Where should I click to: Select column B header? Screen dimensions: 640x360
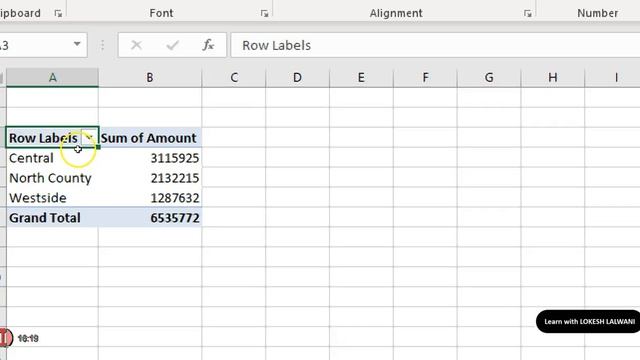coord(150,78)
